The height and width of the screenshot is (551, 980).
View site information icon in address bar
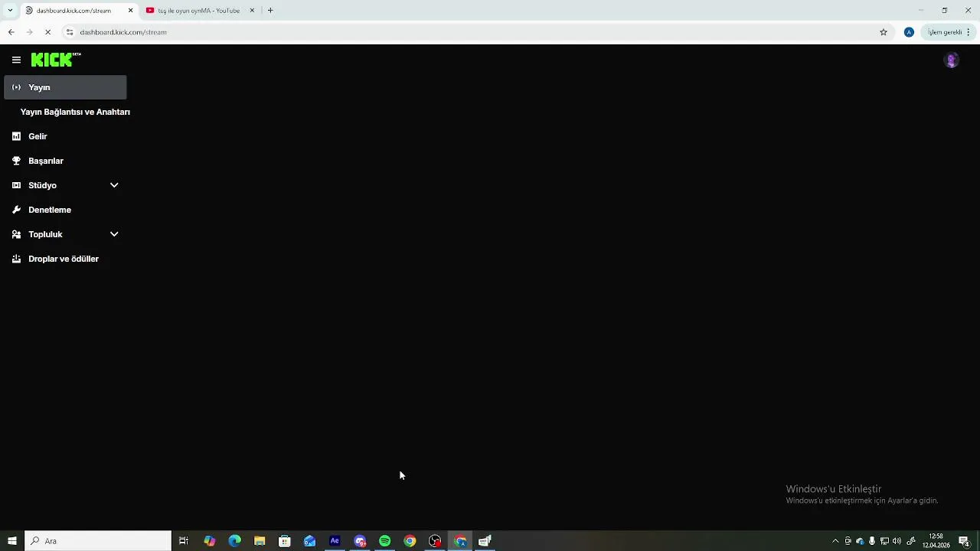click(69, 32)
